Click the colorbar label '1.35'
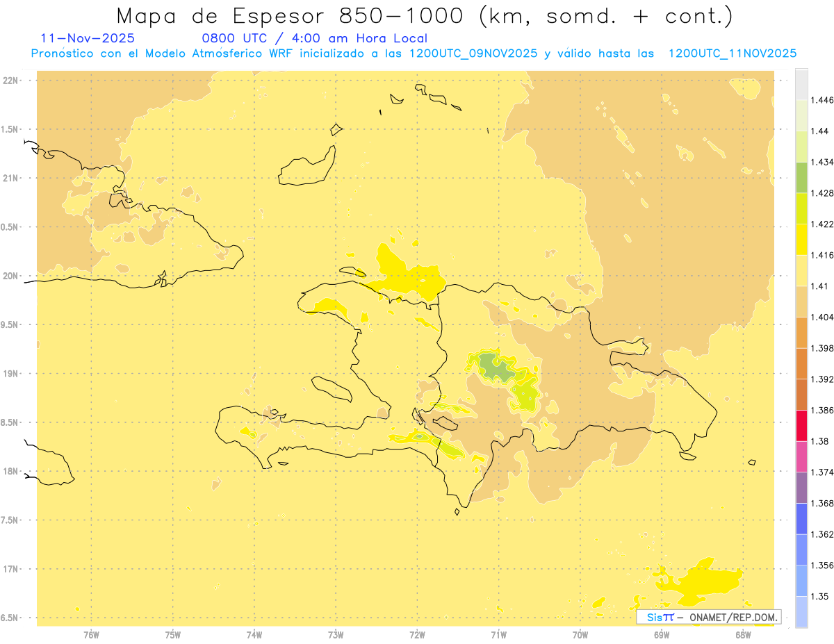Viewport: 834px width, 644px height. pyautogui.click(x=821, y=596)
